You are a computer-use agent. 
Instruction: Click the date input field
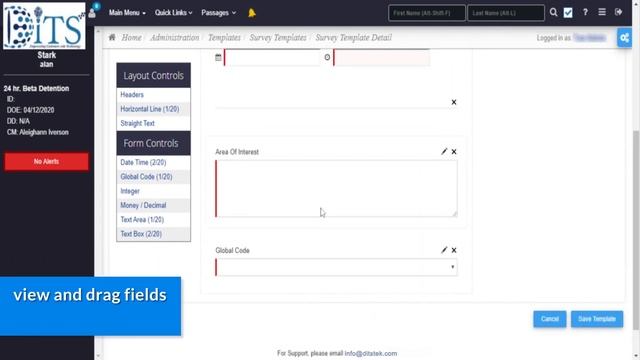(272, 57)
